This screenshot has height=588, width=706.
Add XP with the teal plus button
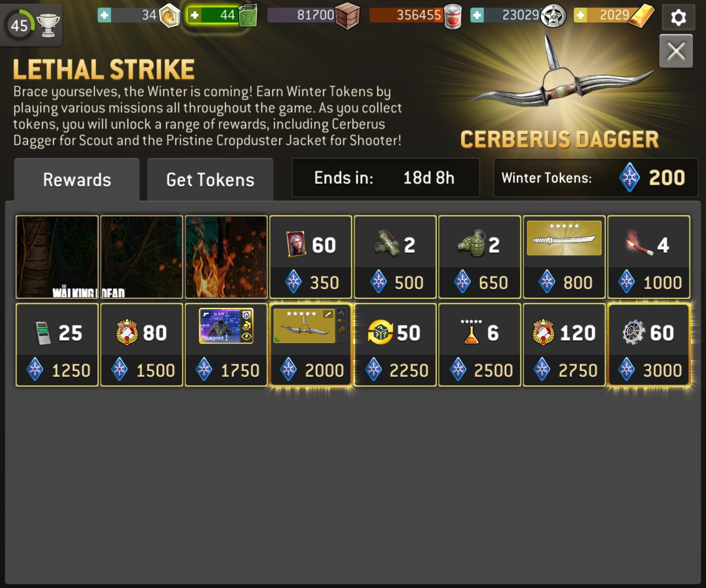point(477,15)
